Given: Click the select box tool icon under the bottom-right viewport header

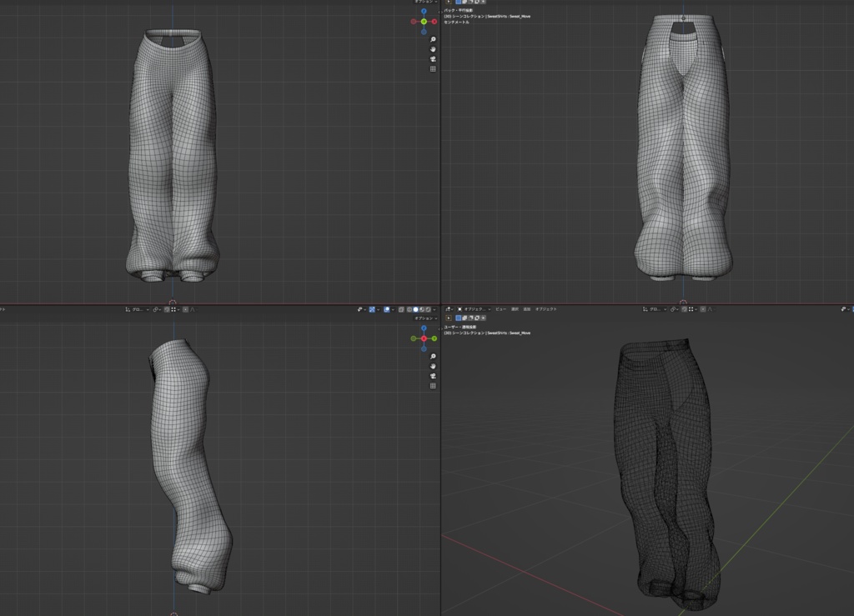Looking at the screenshot, I should (448, 318).
